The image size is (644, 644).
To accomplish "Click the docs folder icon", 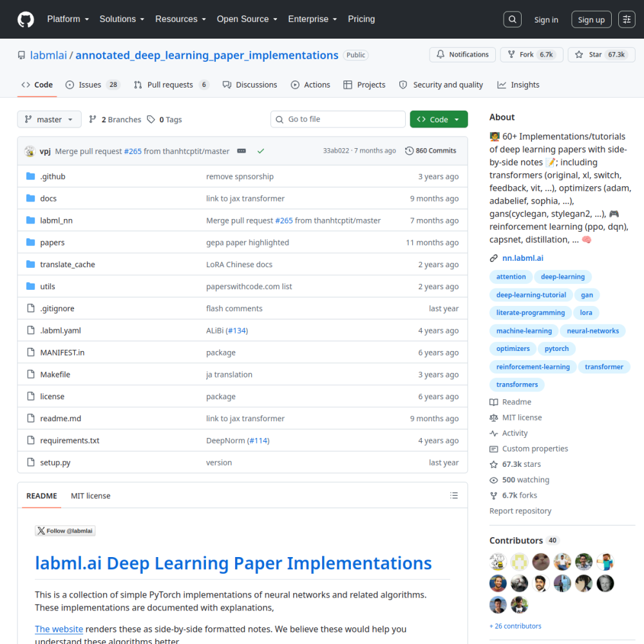I will (x=30, y=198).
